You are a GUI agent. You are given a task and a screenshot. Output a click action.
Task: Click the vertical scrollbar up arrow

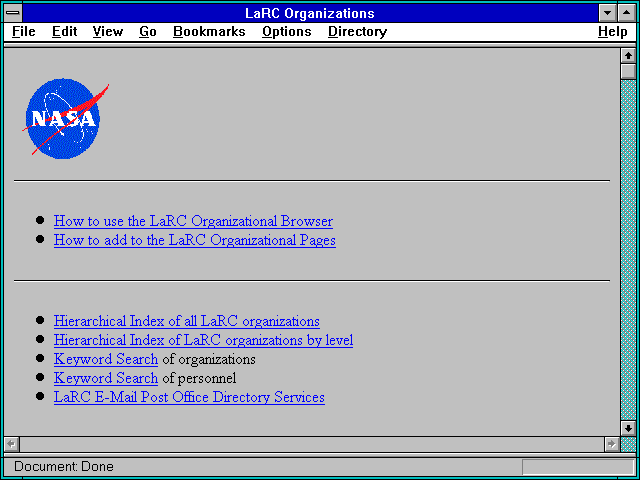(628, 56)
